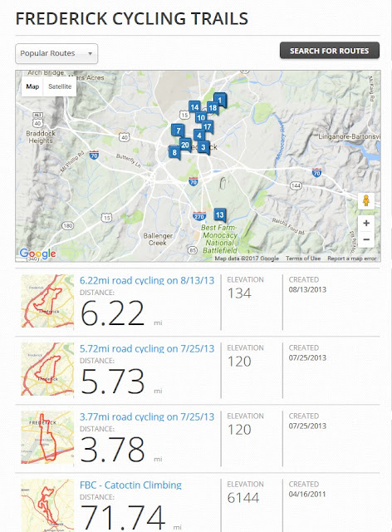Open the Popular Routes dropdown

[56, 53]
